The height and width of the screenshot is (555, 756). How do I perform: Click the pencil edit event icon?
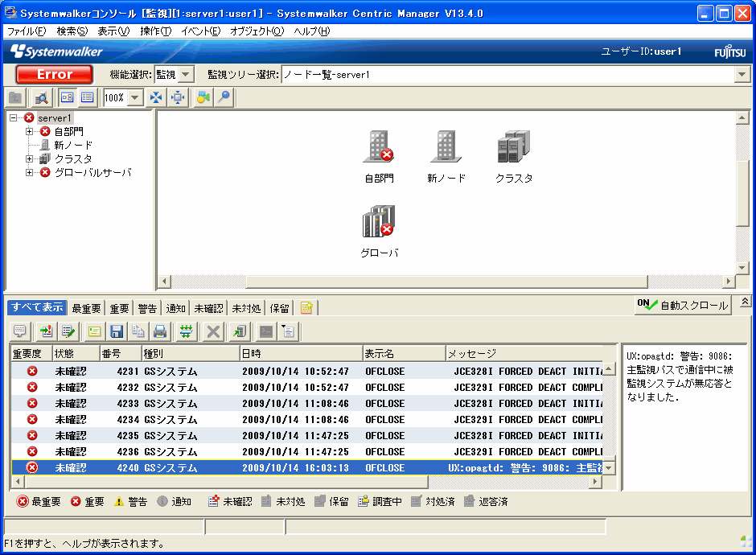pyautogui.click(x=68, y=331)
